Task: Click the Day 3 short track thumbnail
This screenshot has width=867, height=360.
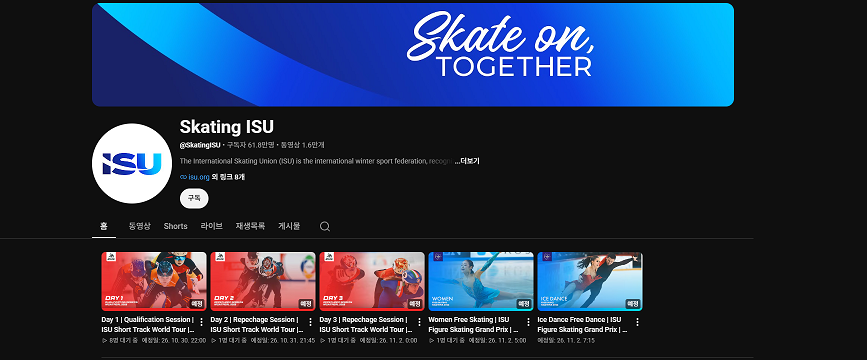Action: [x=372, y=281]
